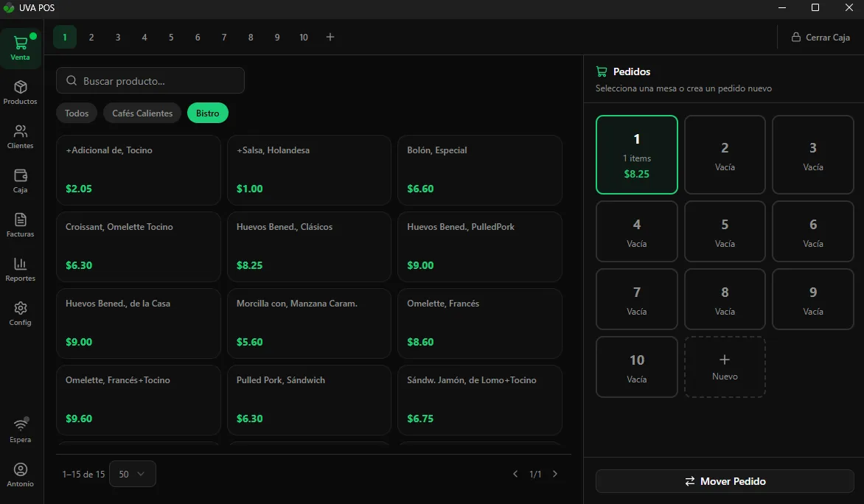Add Bolón, Especial product
Viewport: 864px width, 504px height.
point(480,170)
